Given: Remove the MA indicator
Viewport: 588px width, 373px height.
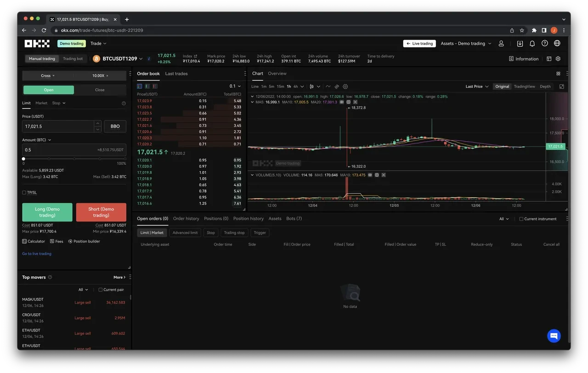Looking at the screenshot, I should (355, 102).
